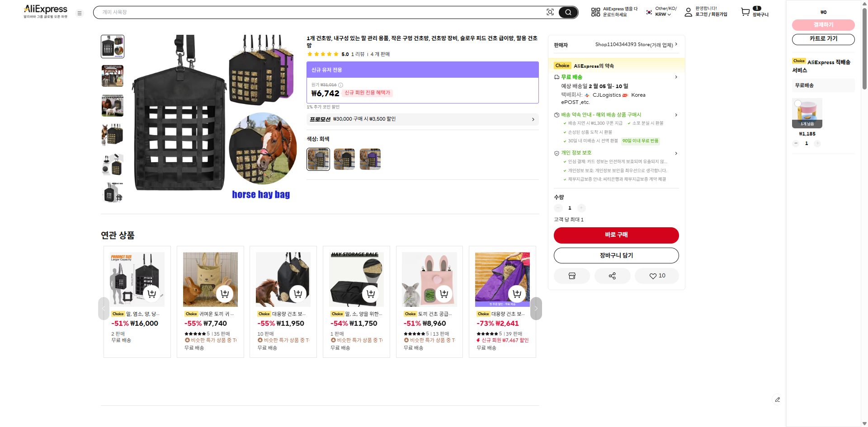Select the second product gallery thumbnail
The height and width of the screenshot is (427, 868).
click(x=113, y=76)
